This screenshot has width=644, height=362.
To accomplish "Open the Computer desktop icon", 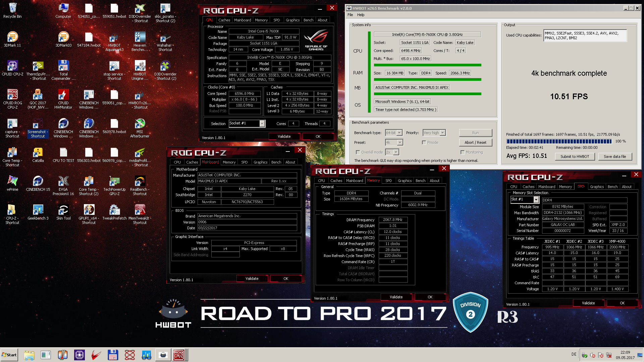I will pos(63,11).
